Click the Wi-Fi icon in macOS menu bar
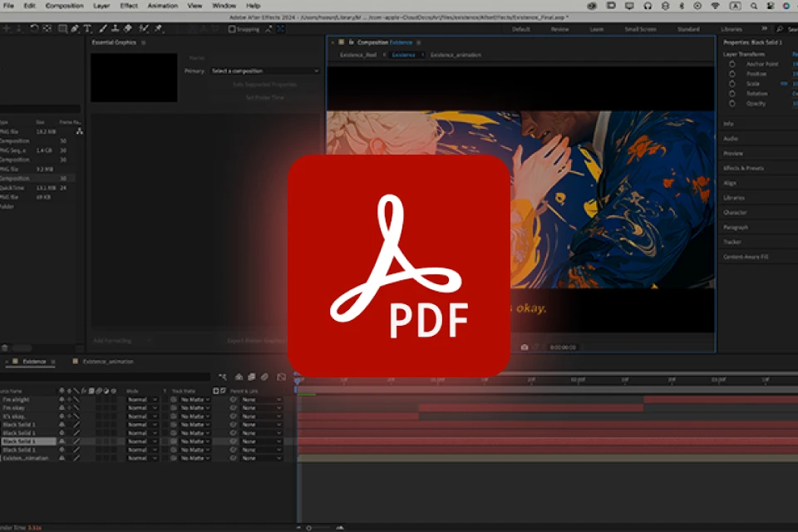This screenshot has width=798, height=532. pos(715,6)
